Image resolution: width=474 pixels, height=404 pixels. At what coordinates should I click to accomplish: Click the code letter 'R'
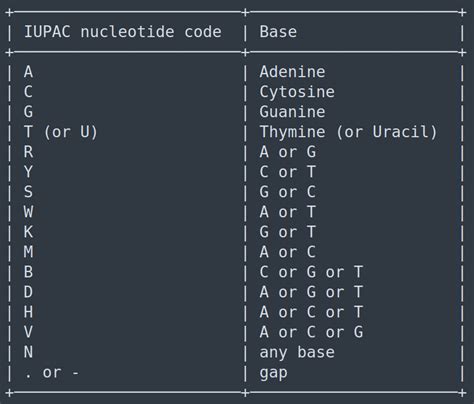click(28, 152)
